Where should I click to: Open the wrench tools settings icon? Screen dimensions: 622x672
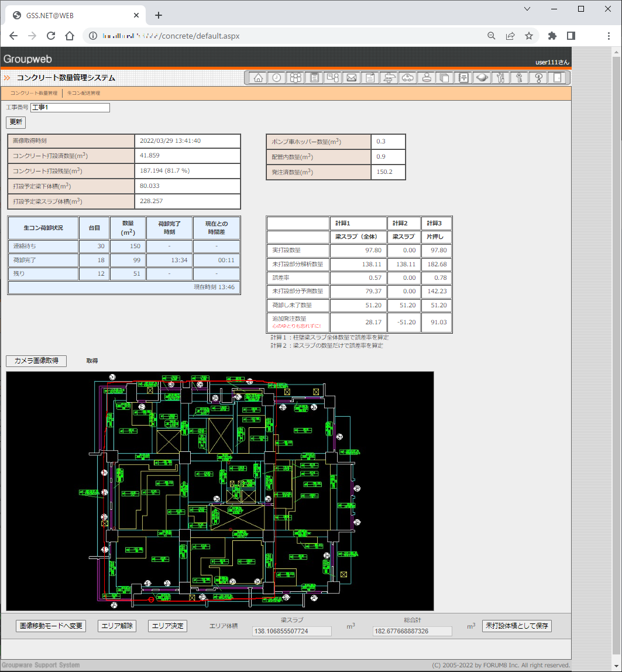pyautogui.click(x=501, y=78)
